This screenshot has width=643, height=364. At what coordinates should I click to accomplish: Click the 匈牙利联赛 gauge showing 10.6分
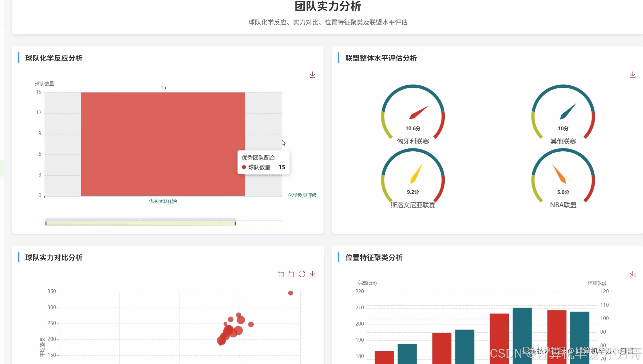(413, 115)
